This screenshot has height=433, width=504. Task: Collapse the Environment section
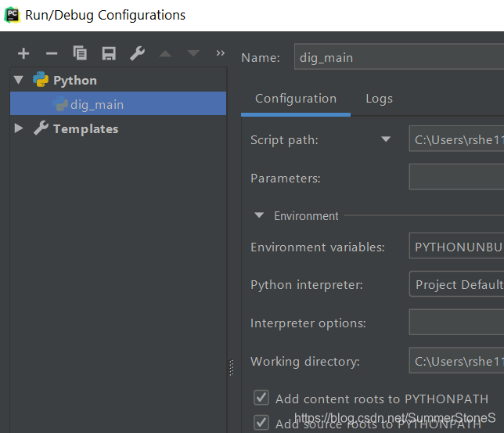click(x=259, y=215)
